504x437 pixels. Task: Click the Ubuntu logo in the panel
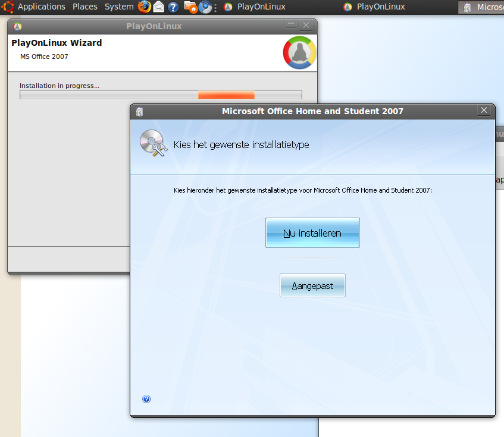pyautogui.click(x=8, y=7)
